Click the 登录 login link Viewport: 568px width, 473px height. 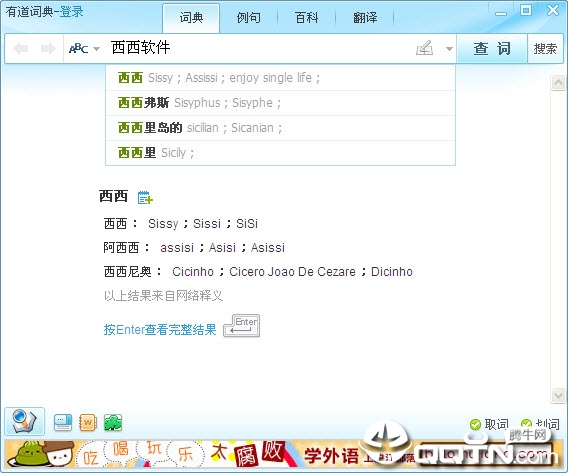point(71,12)
